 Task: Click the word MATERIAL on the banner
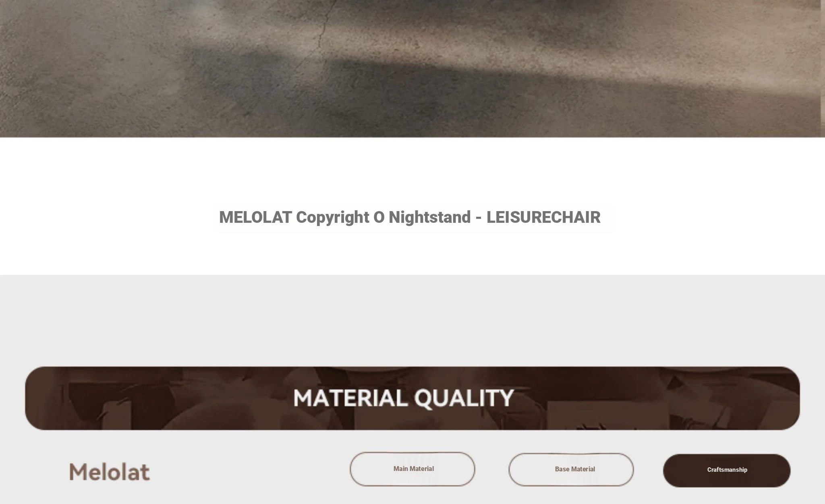(x=350, y=398)
